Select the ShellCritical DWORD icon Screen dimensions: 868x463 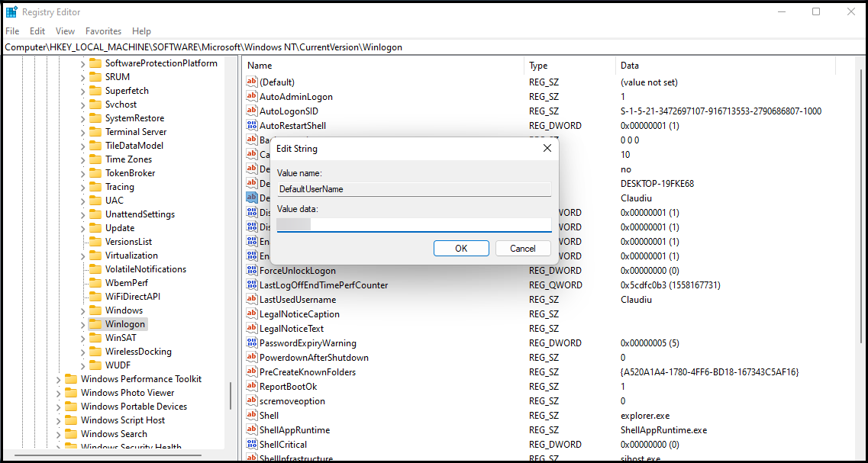click(x=252, y=444)
